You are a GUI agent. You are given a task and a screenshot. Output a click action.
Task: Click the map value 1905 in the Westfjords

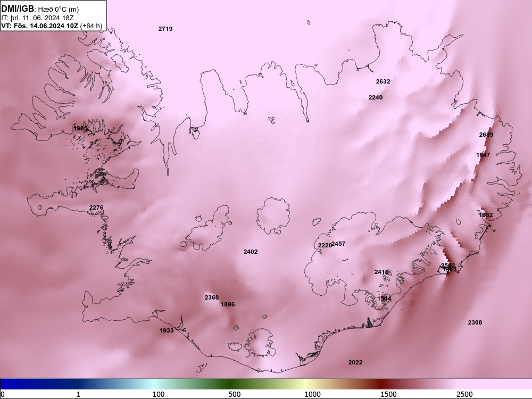coord(80,128)
